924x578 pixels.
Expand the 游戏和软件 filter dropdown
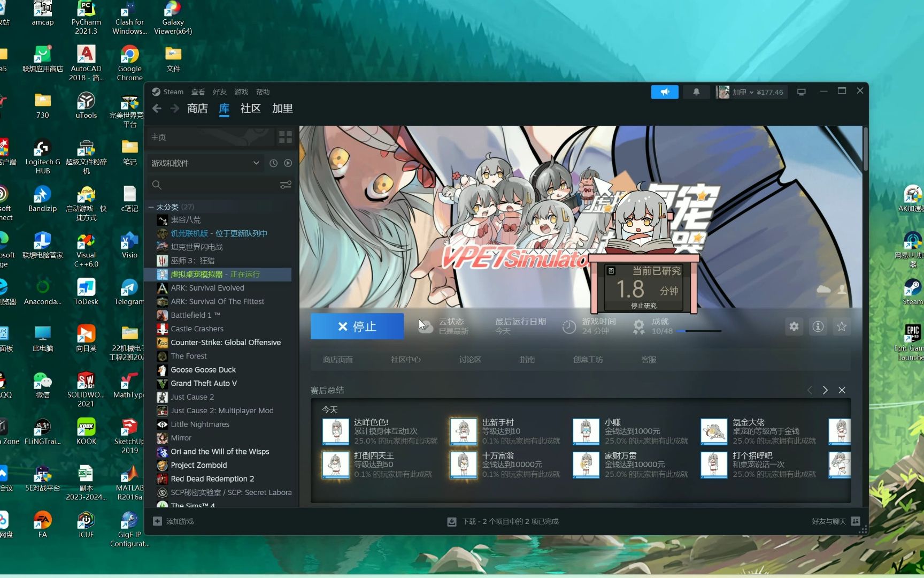[x=205, y=163]
